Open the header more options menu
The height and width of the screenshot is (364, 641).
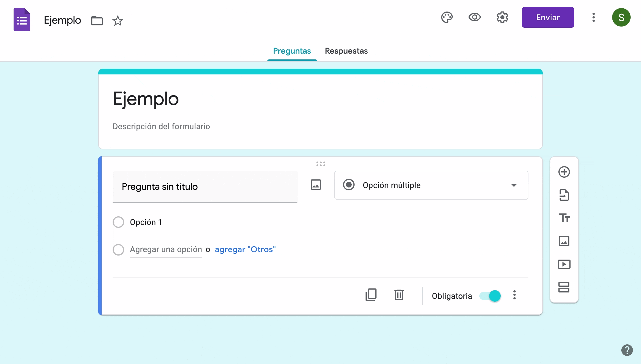(594, 17)
